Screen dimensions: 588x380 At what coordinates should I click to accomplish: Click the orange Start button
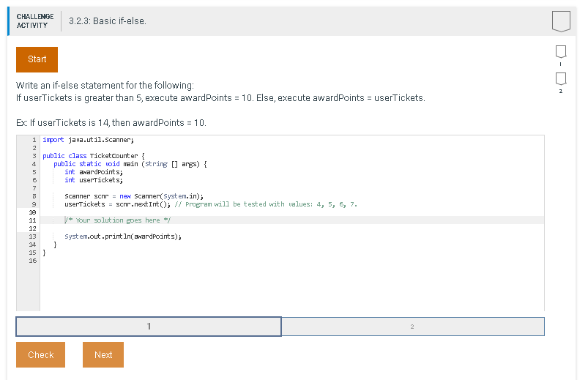click(x=37, y=59)
